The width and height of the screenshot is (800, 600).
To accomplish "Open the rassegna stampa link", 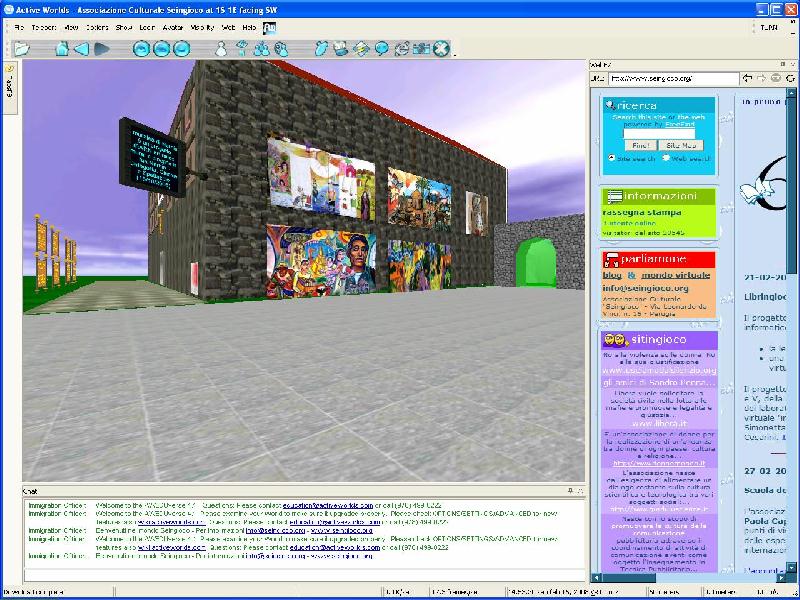I will 642,212.
